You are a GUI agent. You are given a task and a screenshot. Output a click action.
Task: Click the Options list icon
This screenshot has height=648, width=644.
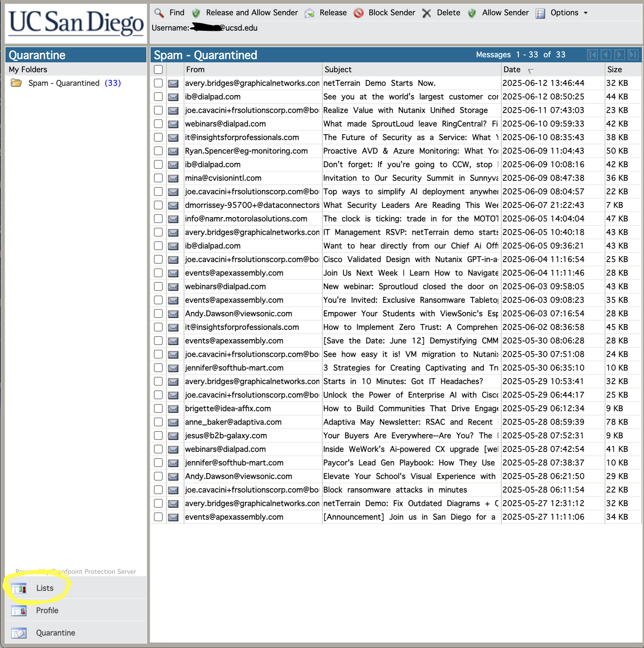(x=540, y=13)
